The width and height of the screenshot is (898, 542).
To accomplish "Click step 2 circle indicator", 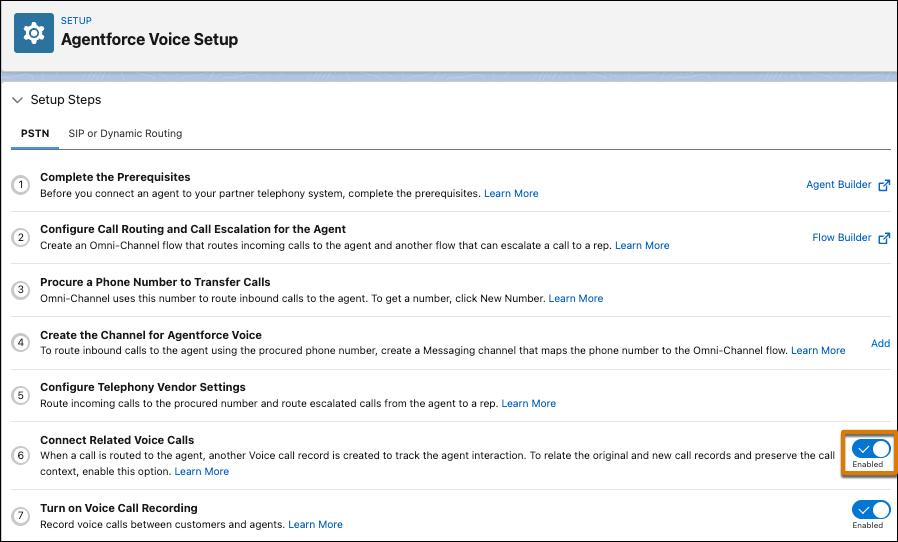I will pos(21,237).
